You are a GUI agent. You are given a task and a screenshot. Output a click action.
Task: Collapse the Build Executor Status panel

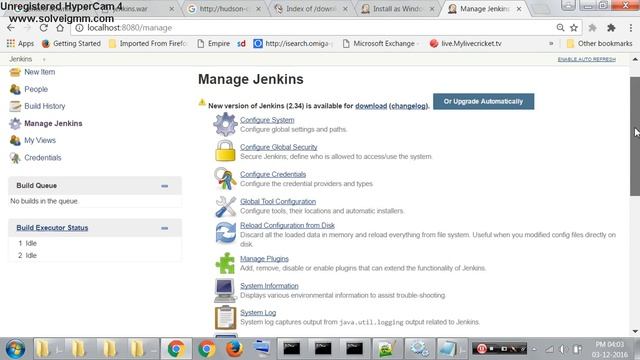[164, 228]
